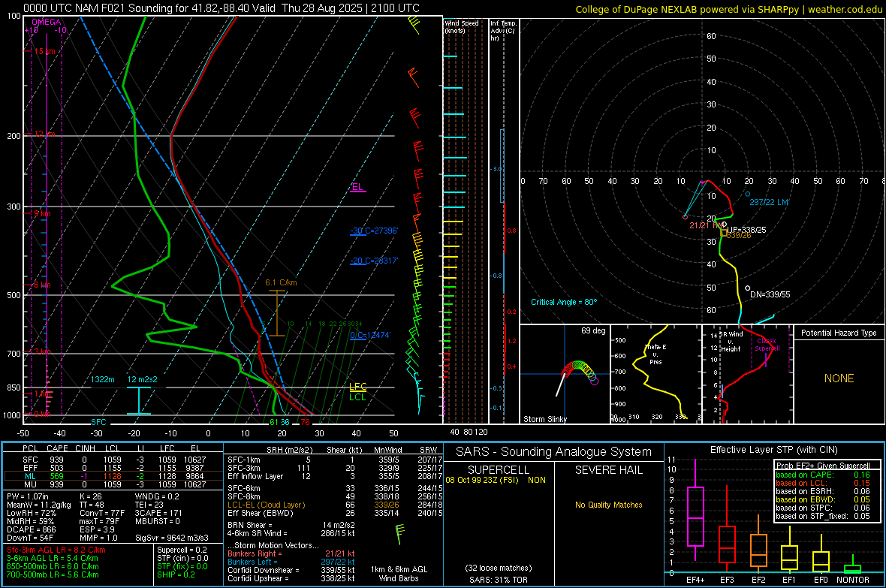This screenshot has width=886, height=588.
Task: Click 'Sfc-3km AGL LR = 8.2 C/km'
Action: 56,550
